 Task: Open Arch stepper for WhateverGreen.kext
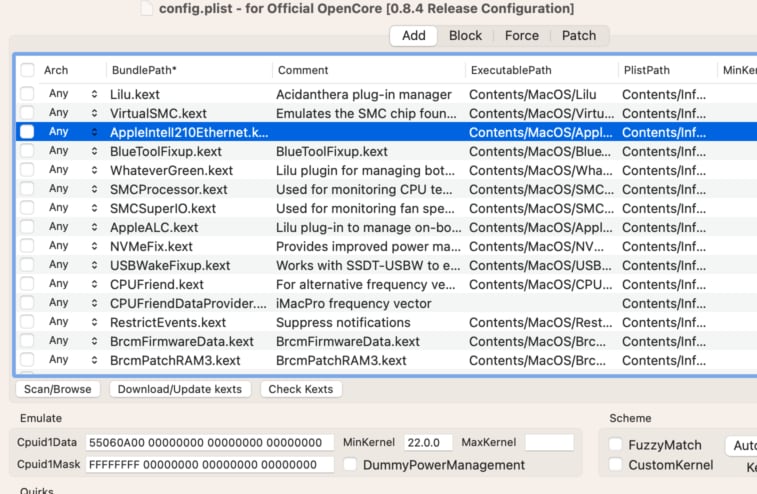[x=94, y=169]
